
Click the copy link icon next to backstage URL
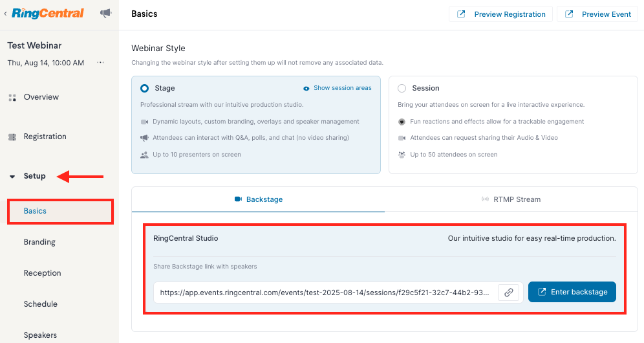(x=508, y=293)
